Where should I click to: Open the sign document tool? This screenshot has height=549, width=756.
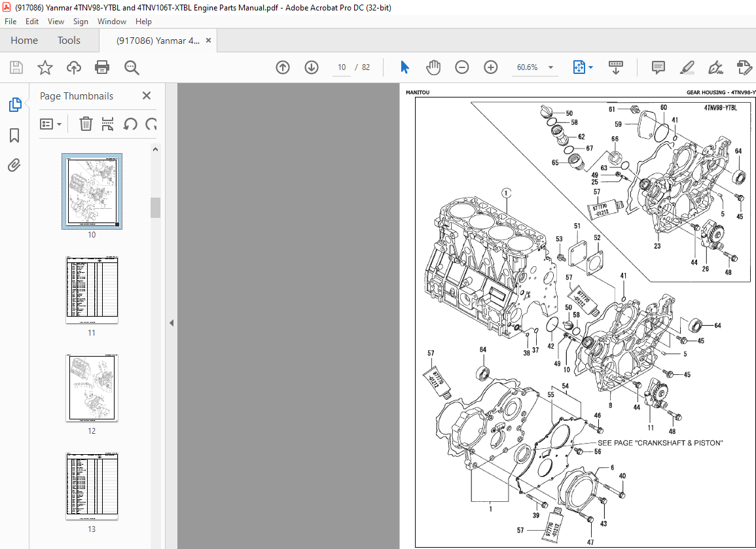click(x=715, y=67)
